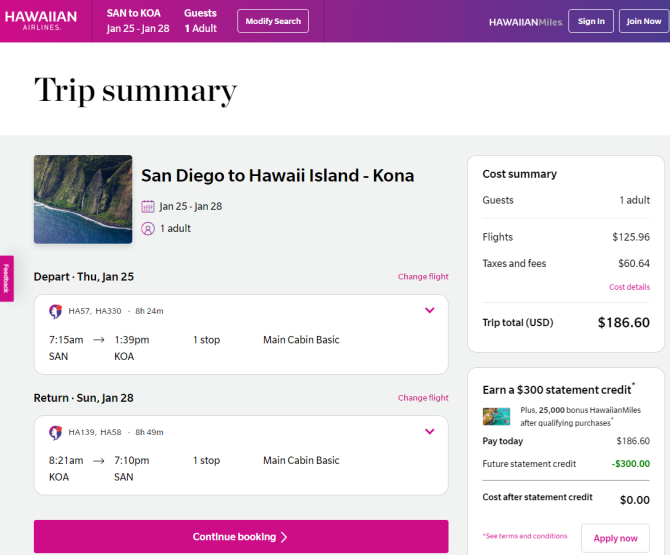
Task: Click the calendar icon beside Jan 25 - Jan 28
Action: [148, 206]
